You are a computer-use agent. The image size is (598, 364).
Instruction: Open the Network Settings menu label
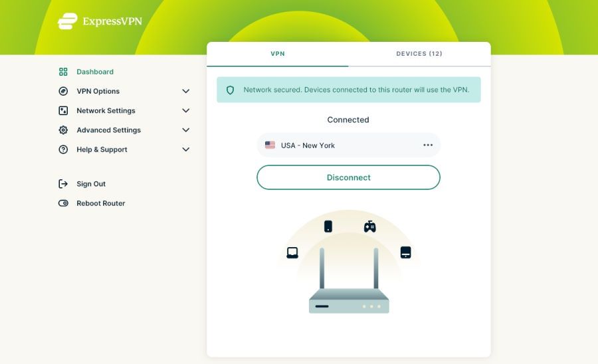click(106, 110)
